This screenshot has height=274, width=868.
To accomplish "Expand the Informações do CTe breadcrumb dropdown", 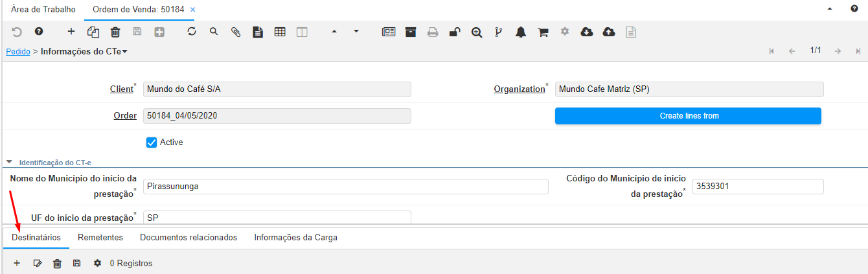I will 125,51.
